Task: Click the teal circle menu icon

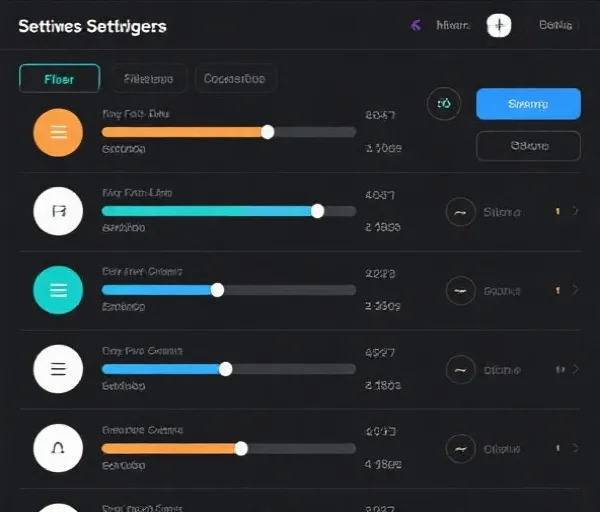Action: [x=57, y=290]
